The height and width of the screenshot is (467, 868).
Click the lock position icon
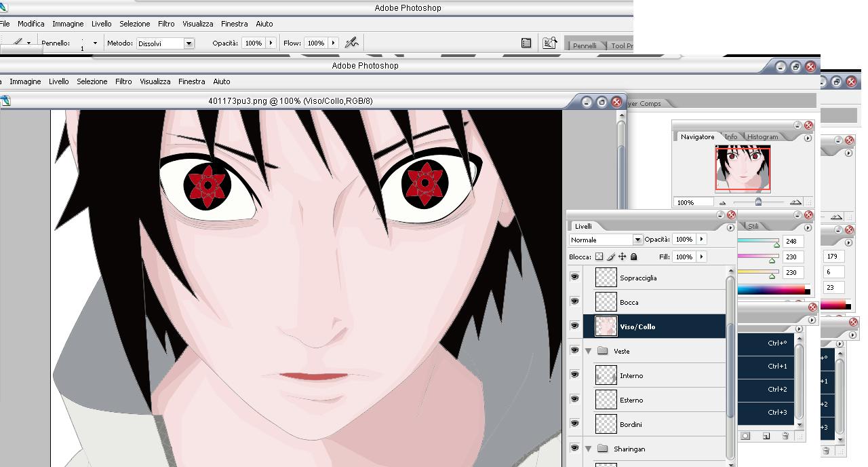click(x=622, y=257)
